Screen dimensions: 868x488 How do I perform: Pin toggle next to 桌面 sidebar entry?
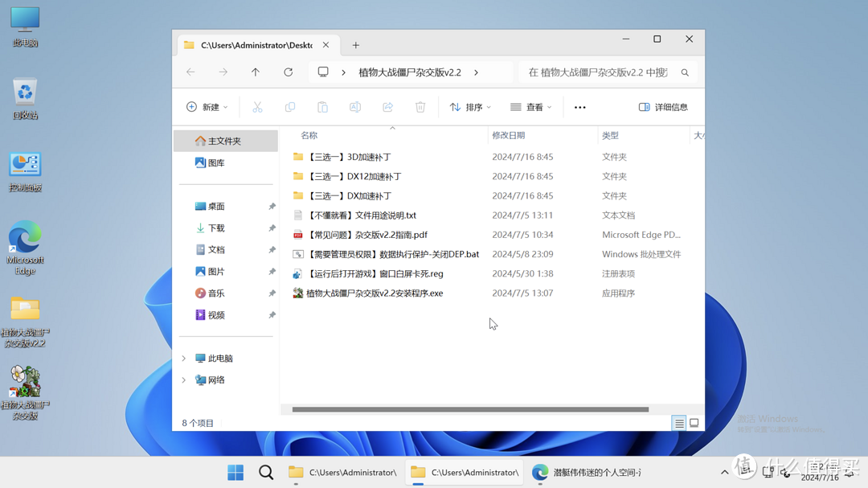pyautogui.click(x=272, y=206)
